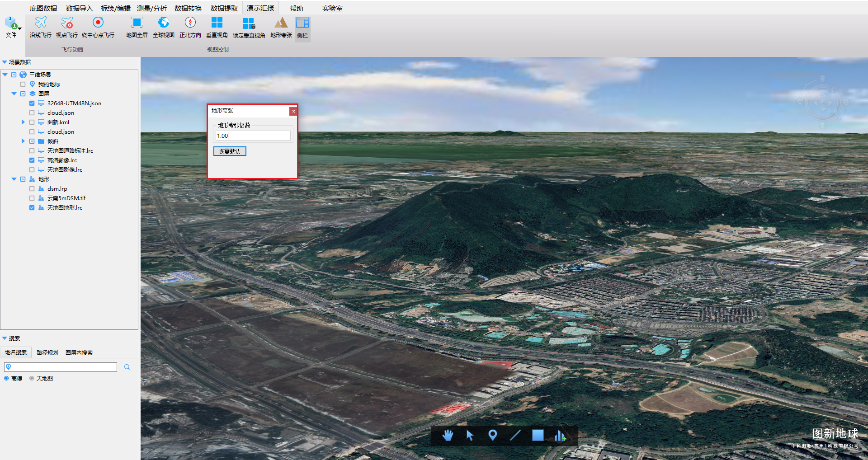Open the 实验室 ribbon tab
The image size is (868, 460).
[332, 8]
